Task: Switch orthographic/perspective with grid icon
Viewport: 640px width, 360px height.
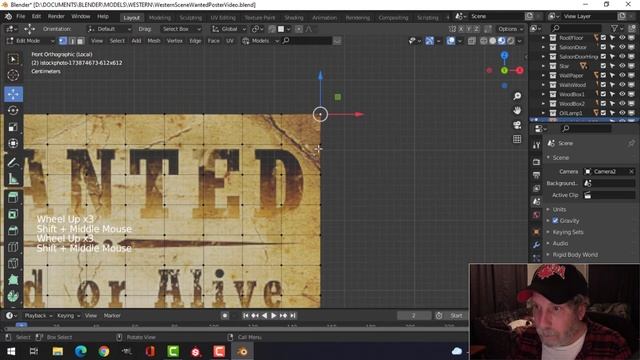Action: (x=517, y=139)
